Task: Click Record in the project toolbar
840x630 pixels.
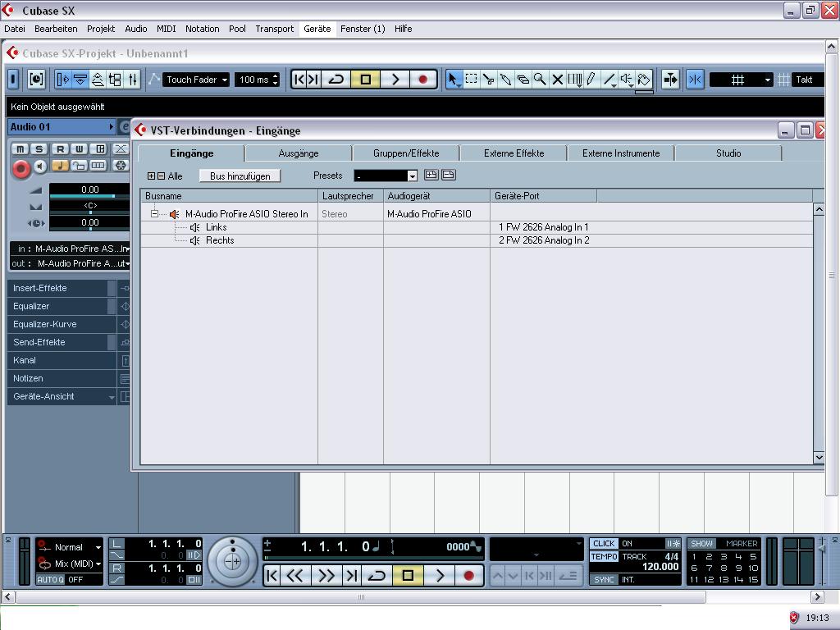Action: [423, 80]
